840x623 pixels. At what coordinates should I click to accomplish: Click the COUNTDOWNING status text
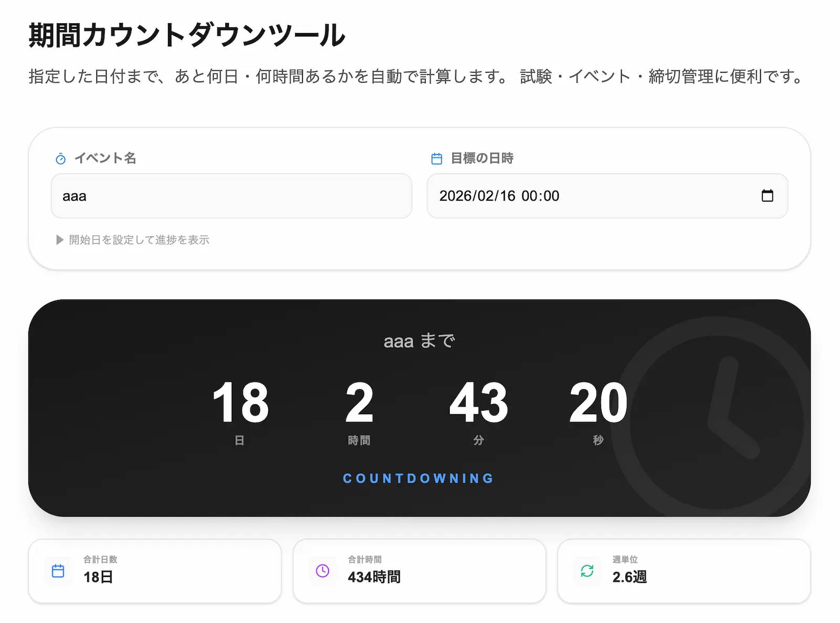click(x=418, y=479)
